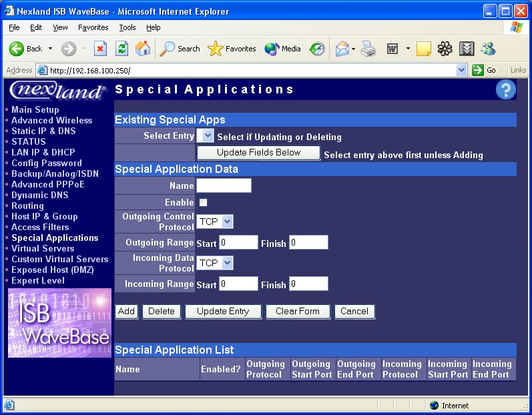This screenshot has height=415, width=532.
Task: Click Update Fields Below button
Action: coord(258,153)
